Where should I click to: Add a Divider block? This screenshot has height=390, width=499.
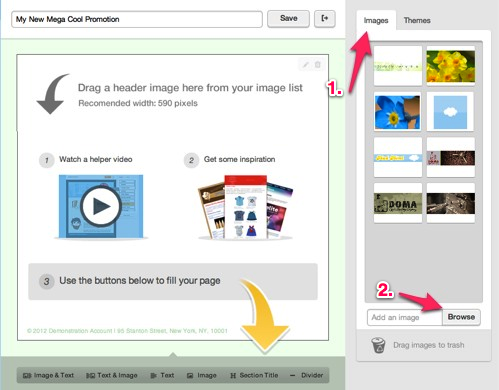pyautogui.click(x=306, y=375)
